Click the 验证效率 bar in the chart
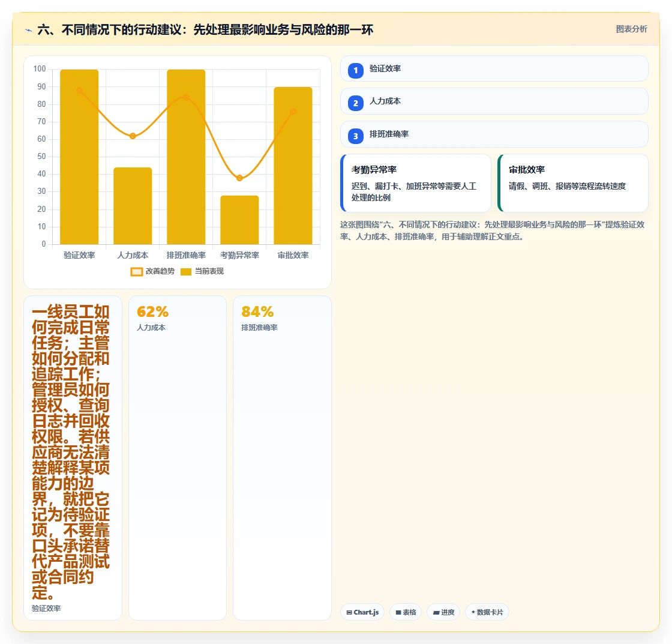Viewport: 672px width, 644px height. 79,157
